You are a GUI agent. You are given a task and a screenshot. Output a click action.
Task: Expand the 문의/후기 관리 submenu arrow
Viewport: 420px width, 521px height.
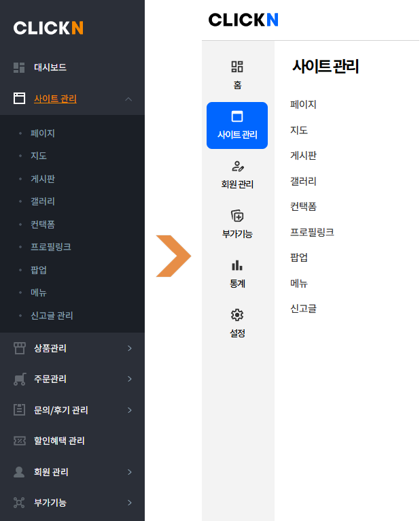point(130,410)
